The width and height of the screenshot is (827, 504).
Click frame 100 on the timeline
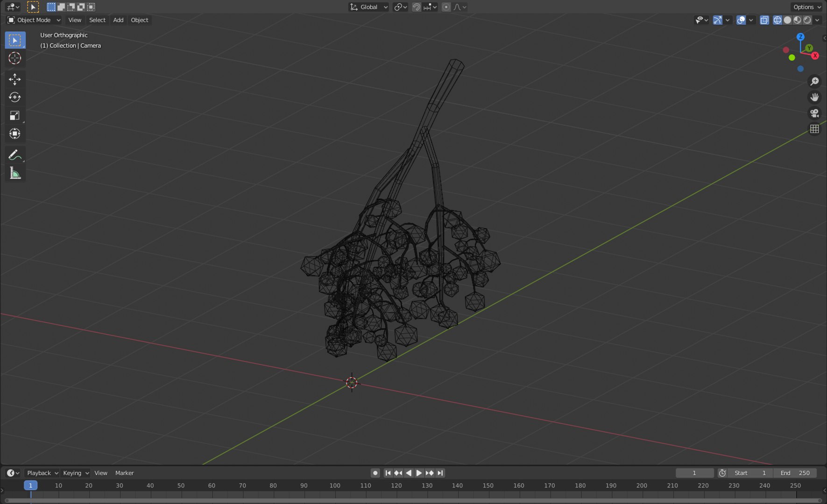pos(335,485)
